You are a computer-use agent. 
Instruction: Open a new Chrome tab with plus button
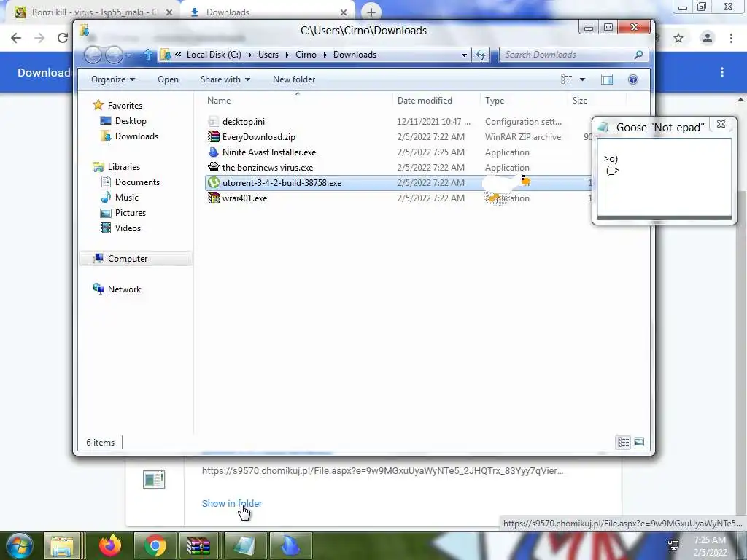coord(371,12)
